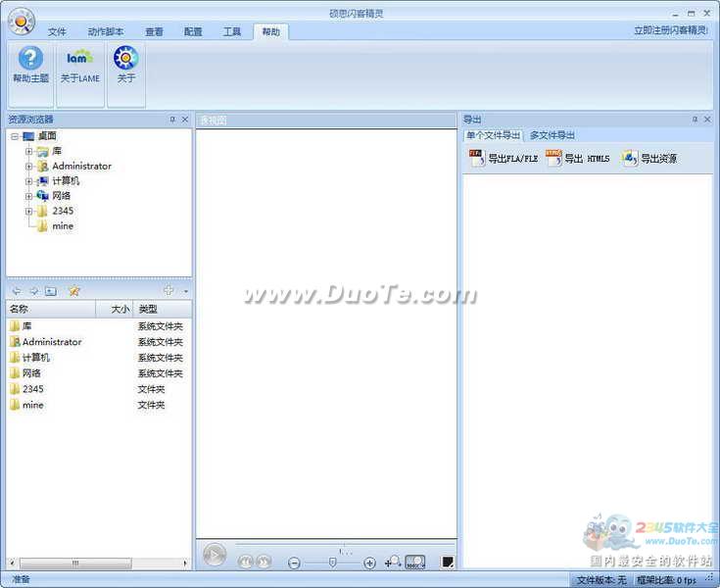Viewport: 720px width, 588px height.
Task: Open the 文件 menu tab
Action: (x=58, y=31)
